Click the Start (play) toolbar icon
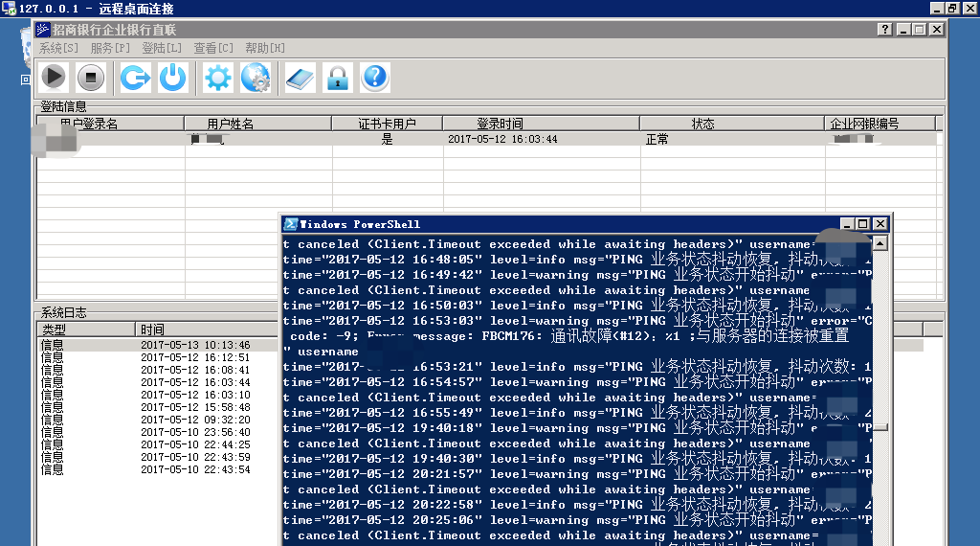Image resolution: width=980 pixels, height=546 pixels. (54, 77)
